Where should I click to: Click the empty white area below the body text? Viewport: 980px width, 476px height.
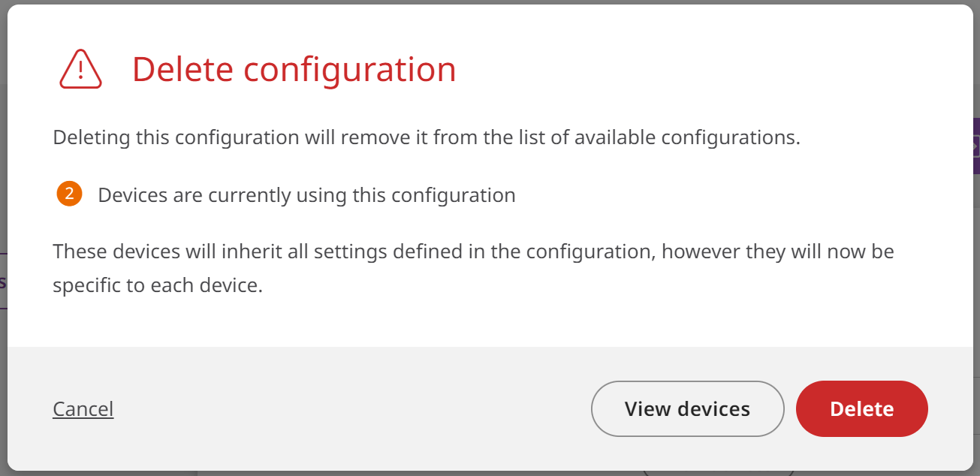(488, 323)
